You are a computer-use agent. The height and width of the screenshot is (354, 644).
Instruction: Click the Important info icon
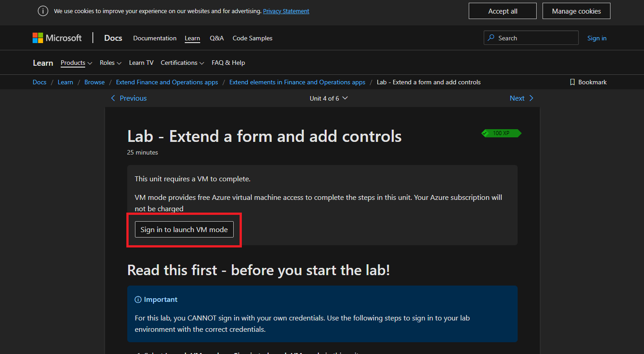click(x=138, y=300)
